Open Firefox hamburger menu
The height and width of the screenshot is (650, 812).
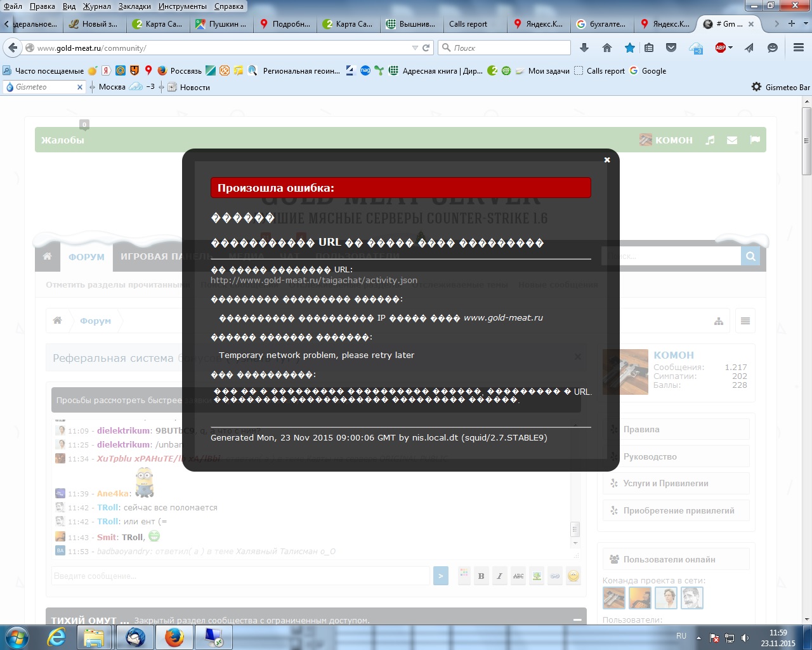[799, 48]
